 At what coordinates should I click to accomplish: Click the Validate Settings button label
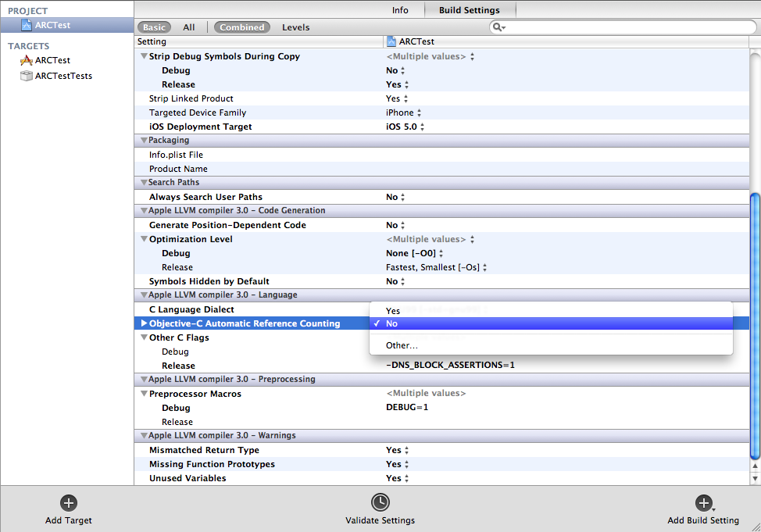click(x=380, y=520)
